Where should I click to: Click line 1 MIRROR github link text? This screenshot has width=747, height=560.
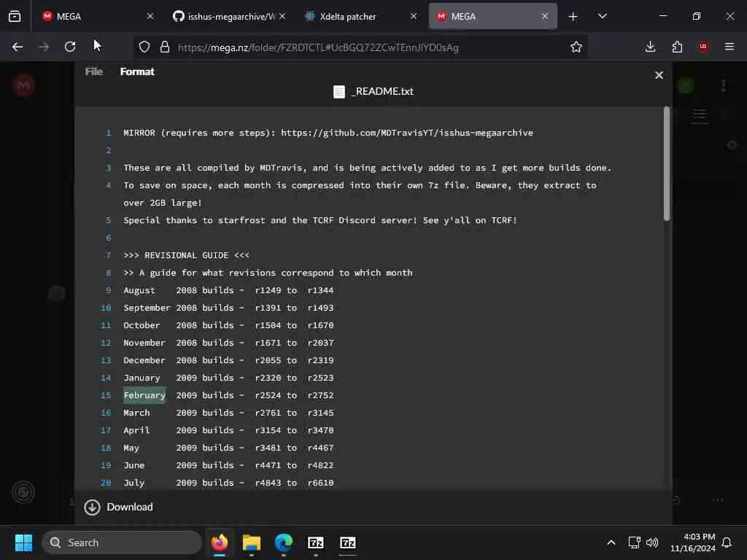point(407,133)
